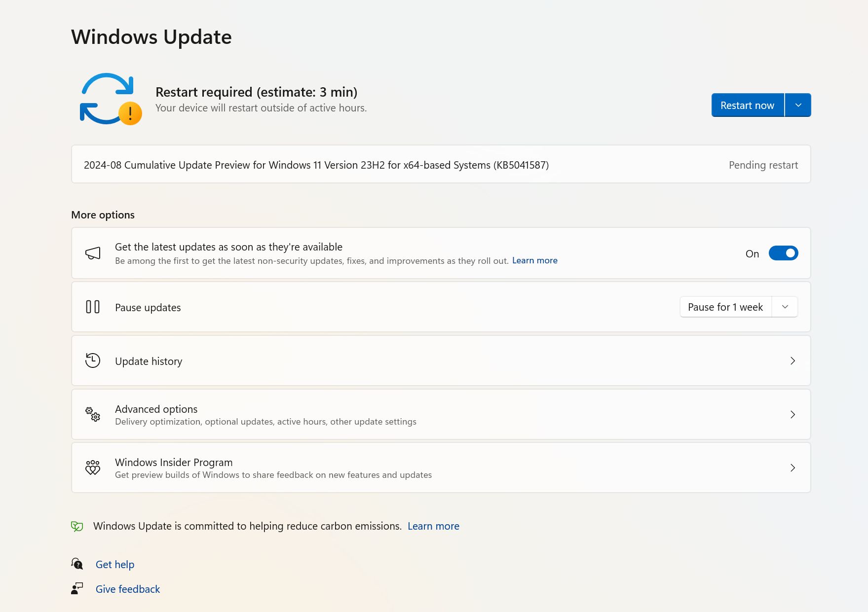Viewport: 868px width, 612px height.
Task: Click the Delivery optimization description text
Action: 265,422
